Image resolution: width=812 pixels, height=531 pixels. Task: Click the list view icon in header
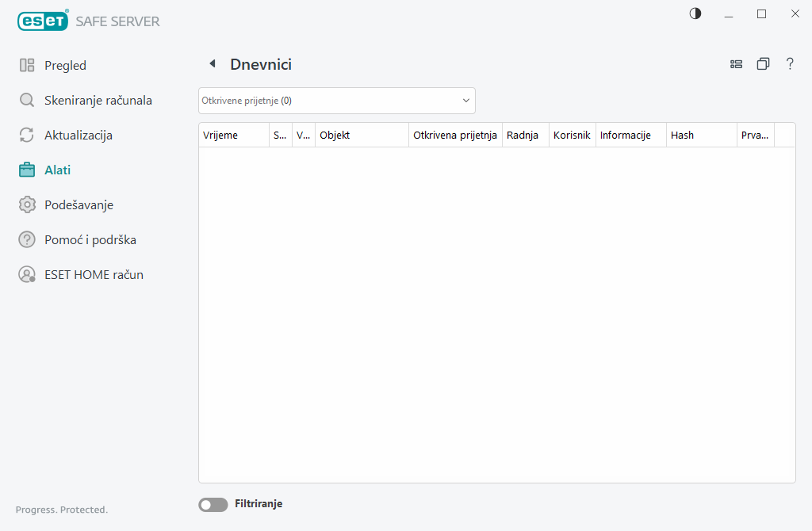(x=736, y=64)
